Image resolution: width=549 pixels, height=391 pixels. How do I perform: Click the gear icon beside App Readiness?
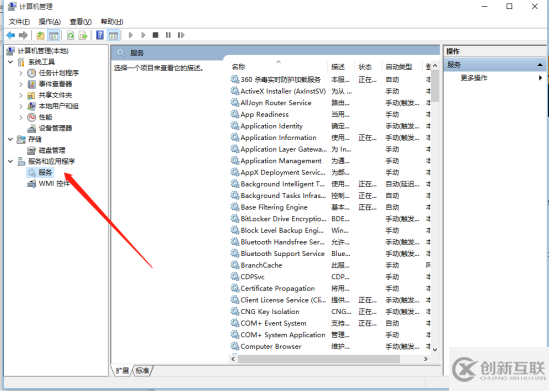235,114
